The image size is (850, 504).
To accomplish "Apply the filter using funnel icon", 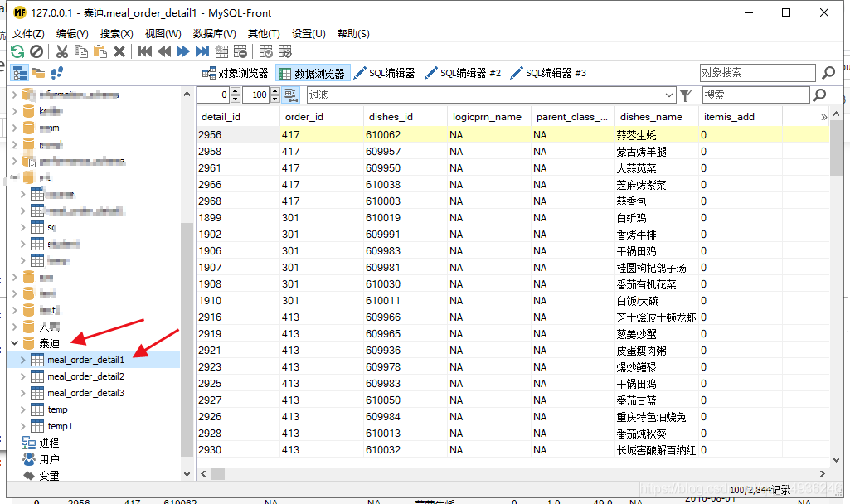I will click(x=687, y=96).
